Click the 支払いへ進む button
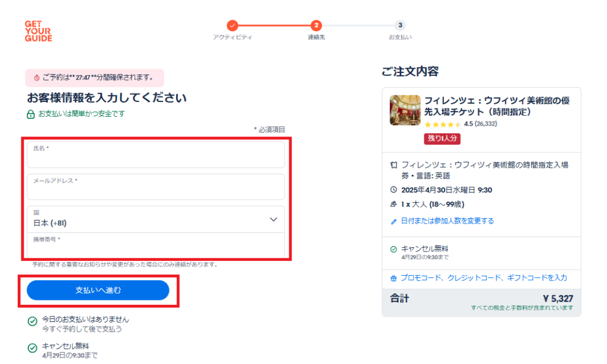Viewport: 607px width, 364px height. click(98, 290)
